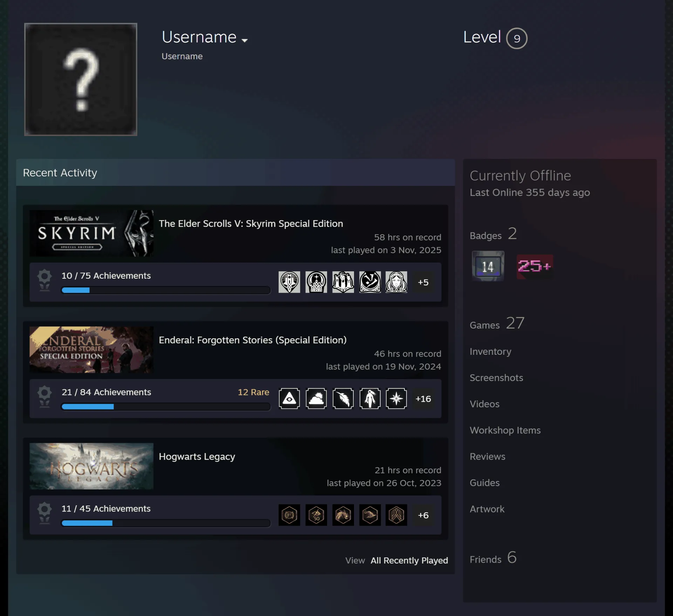The image size is (673, 616).
Task: Click the profile avatar with question mark
Action: [81, 79]
